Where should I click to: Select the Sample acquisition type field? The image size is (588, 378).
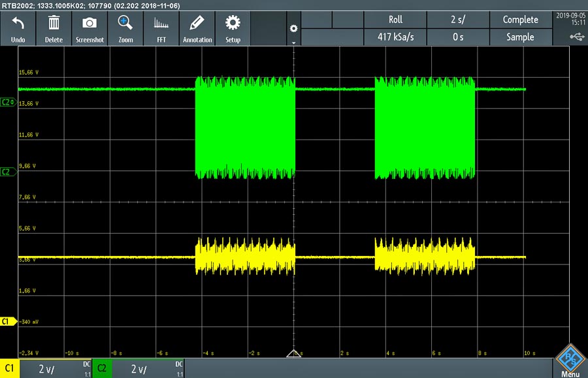(x=521, y=37)
